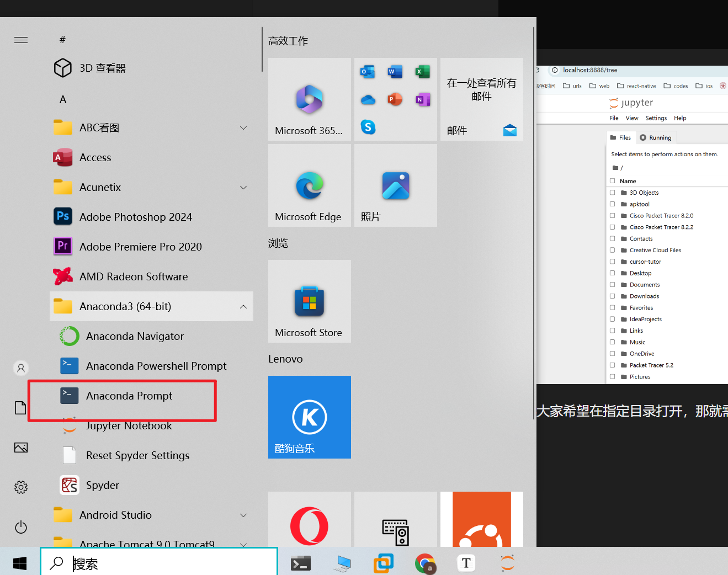The width and height of the screenshot is (728, 575).
Task: Open the Help menu in Jupyter
Action: 680,118
